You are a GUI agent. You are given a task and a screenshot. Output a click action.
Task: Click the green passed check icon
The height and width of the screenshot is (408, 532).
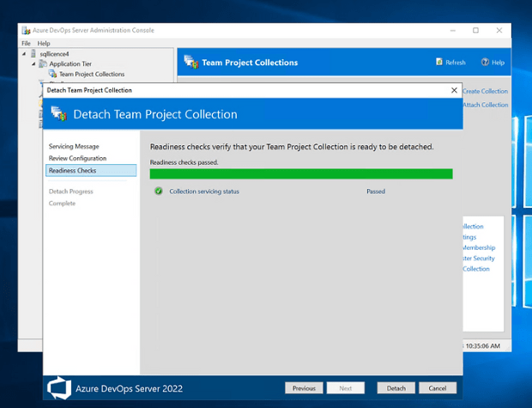click(159, 191)
